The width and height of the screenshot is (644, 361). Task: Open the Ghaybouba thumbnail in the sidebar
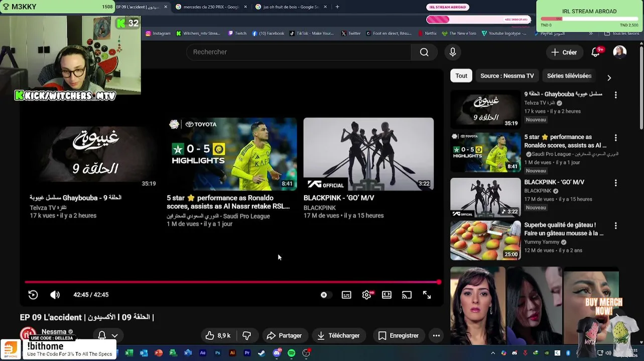click(x=485, y=109)
